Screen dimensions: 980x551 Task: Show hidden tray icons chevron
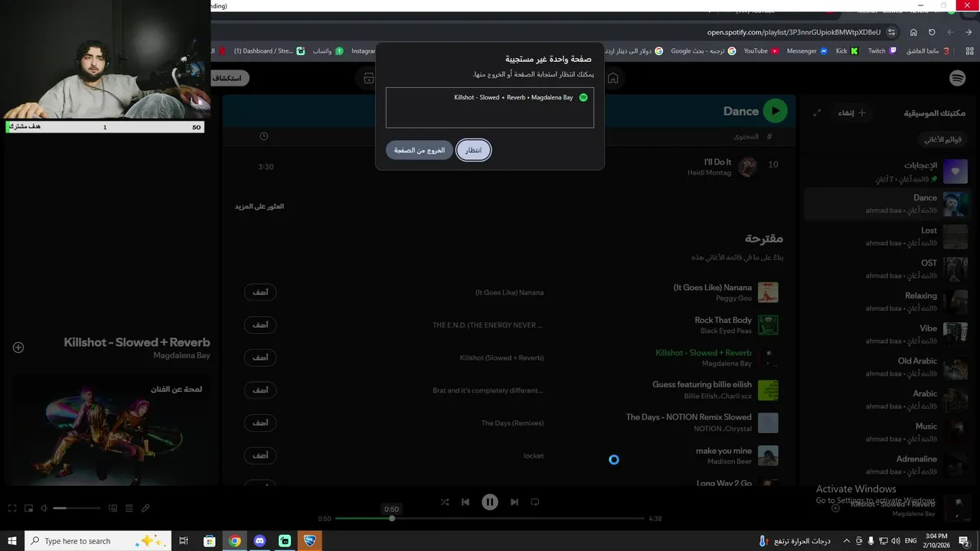coord(846,541)
